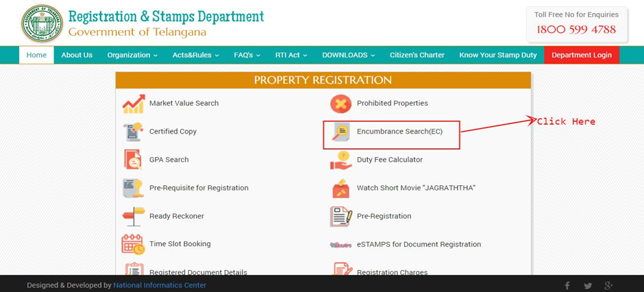The height and width of the screenshot is (292, 644).
Task: Expand the RTI Act dropdown
Action: point(291,55)
